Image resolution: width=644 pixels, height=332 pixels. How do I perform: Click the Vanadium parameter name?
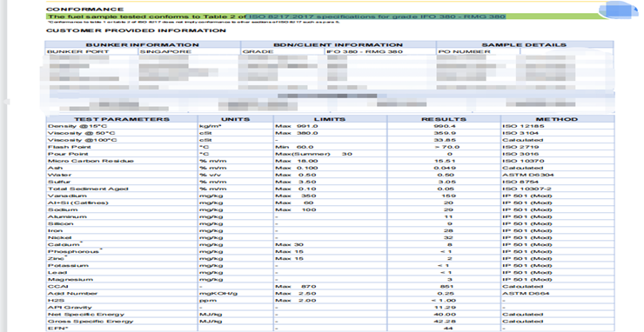point(67,196)
